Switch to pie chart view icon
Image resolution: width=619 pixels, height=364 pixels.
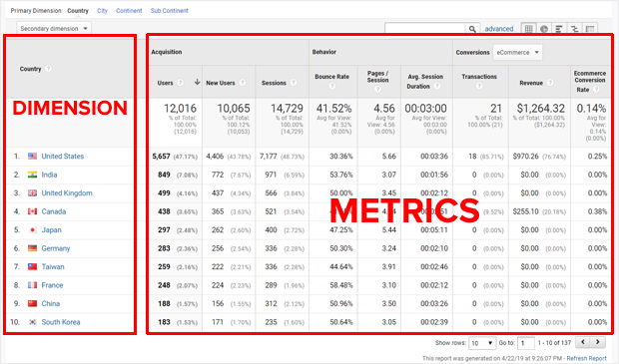(544, 29)
